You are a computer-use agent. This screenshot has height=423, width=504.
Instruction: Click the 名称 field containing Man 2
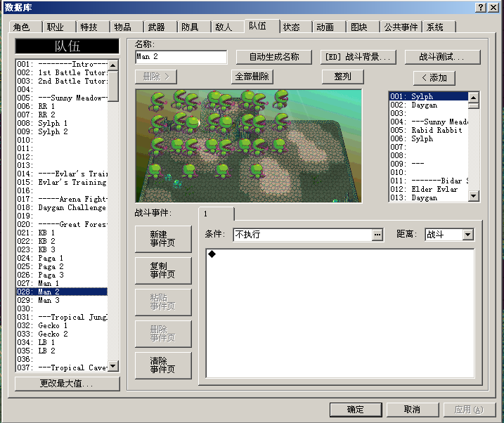point(181,57)
